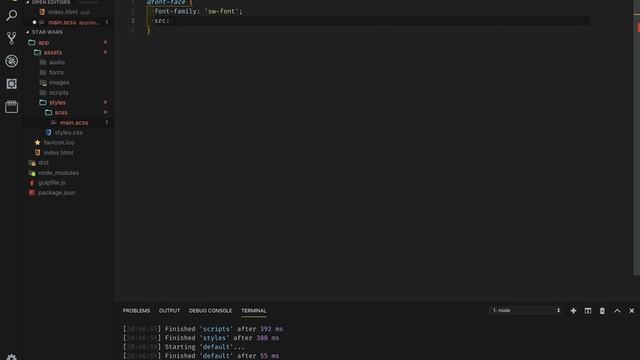640x360 pixels.
Task: Click the editor vertical scrollbar
Action: [636, 139]
